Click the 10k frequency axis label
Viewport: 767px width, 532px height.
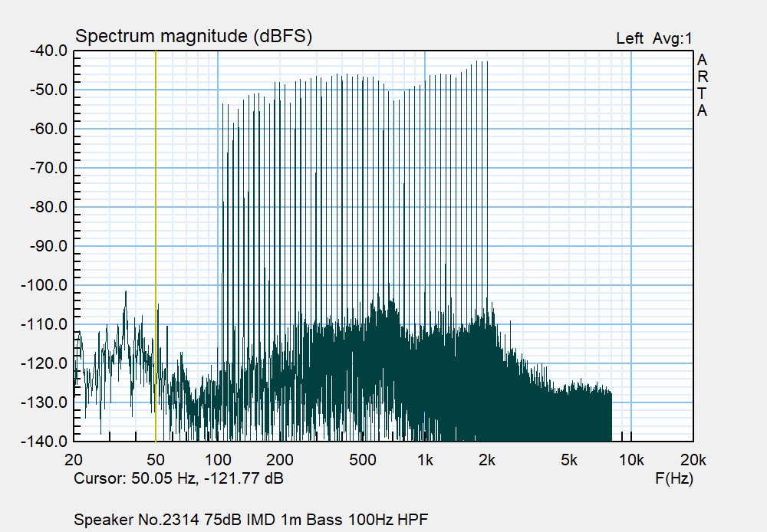click(630, 460)
